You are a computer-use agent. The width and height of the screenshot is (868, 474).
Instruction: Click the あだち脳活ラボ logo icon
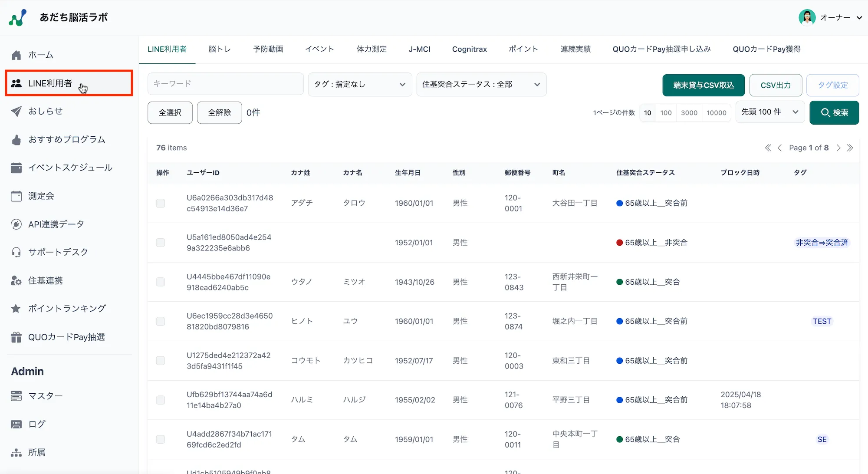(18, 18)
